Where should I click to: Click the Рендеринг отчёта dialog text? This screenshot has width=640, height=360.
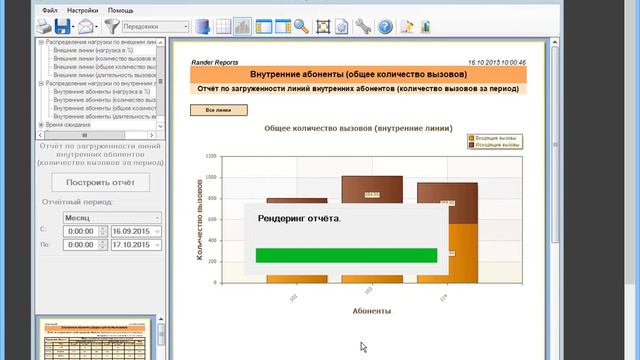[x=299, y=218]
